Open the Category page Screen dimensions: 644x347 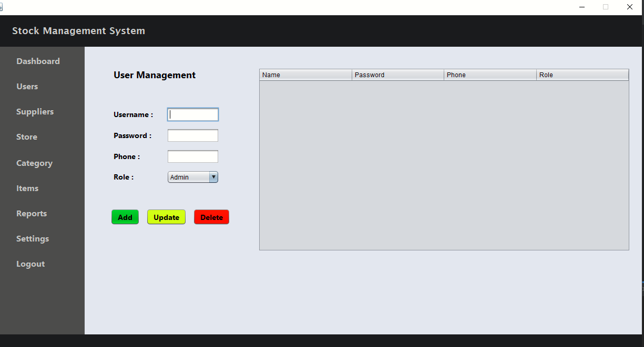[34, 163]
